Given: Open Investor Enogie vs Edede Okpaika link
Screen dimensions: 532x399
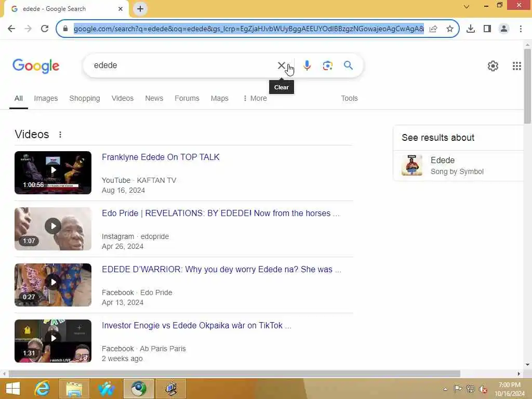Looking at the screenshot, I should point(196,325).
